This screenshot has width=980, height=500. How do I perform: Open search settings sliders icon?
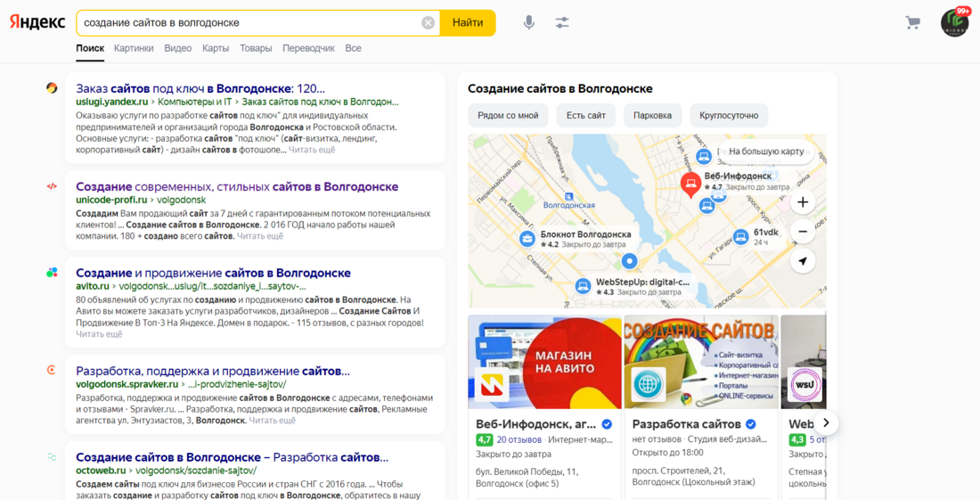[x=562, y=22]
